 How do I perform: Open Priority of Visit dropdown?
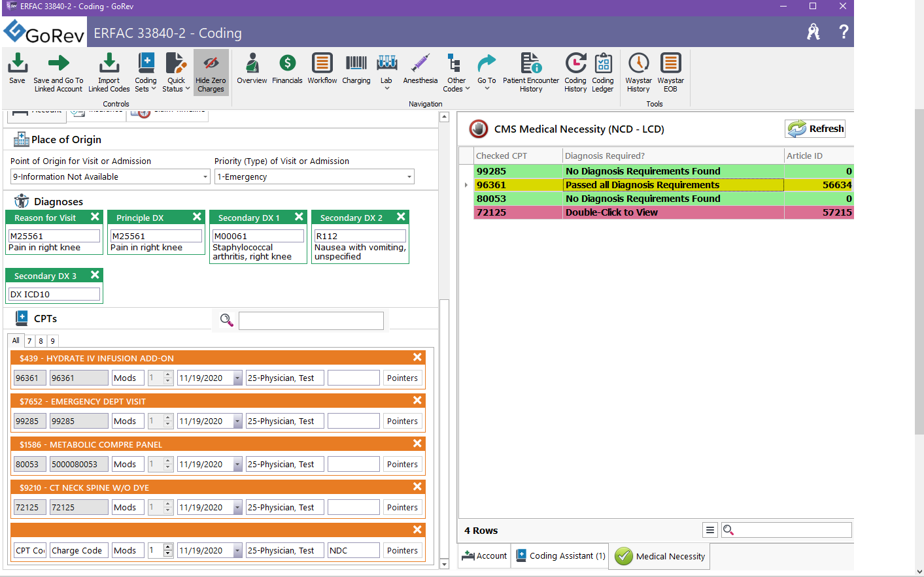(409, 177)
